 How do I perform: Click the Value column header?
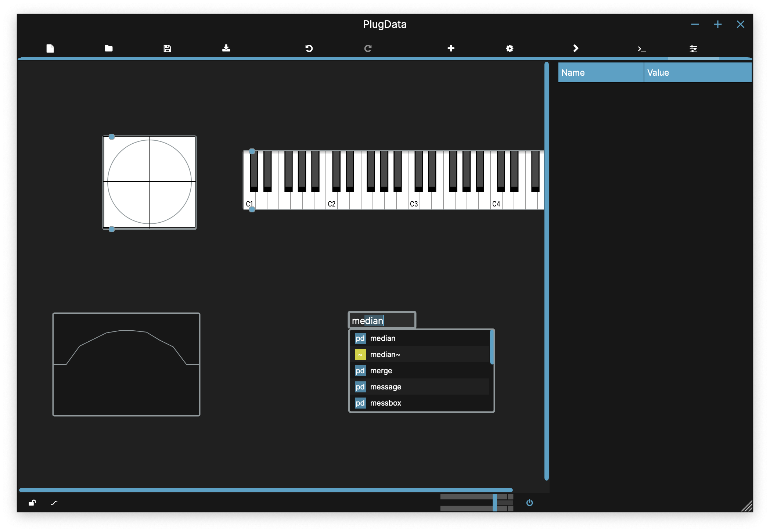697,72
